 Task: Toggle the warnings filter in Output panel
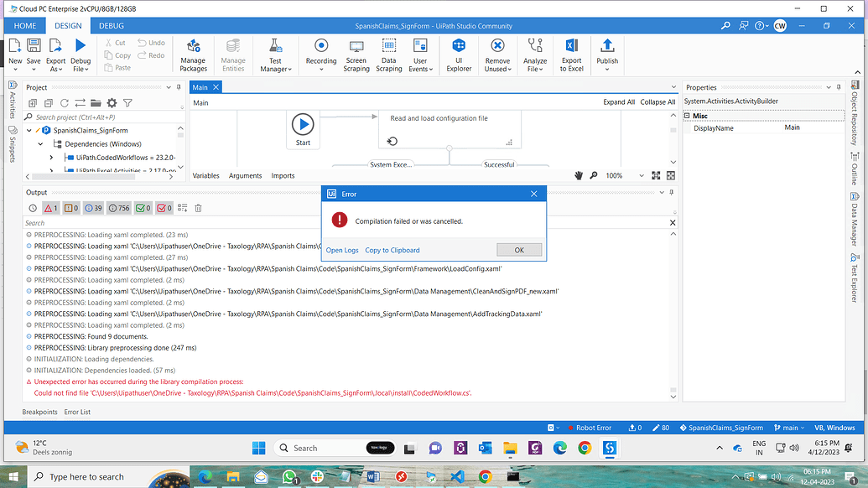click(x=67, y=208)
